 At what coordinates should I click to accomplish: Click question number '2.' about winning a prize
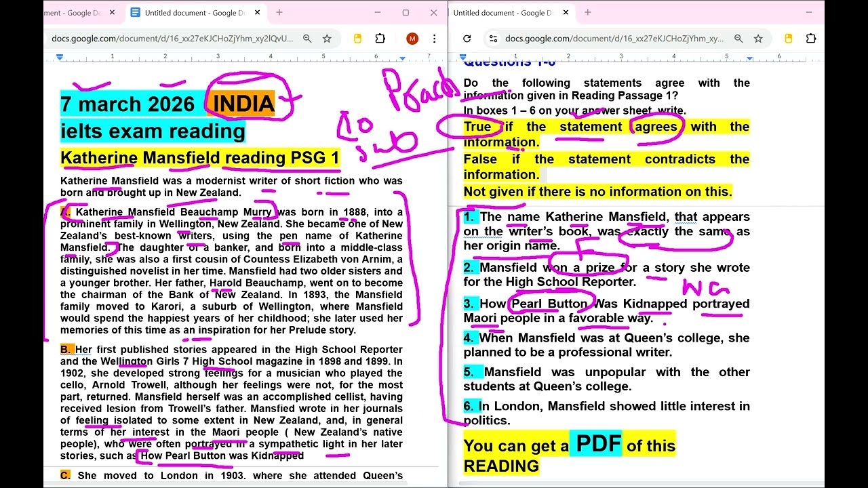(471, 268)
